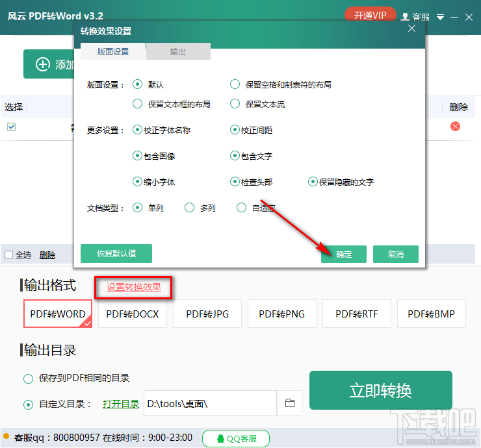Choose PDF转RTF output format
Image resolution: width=481 pixels, height=448 pixels.
click(357, 314)
